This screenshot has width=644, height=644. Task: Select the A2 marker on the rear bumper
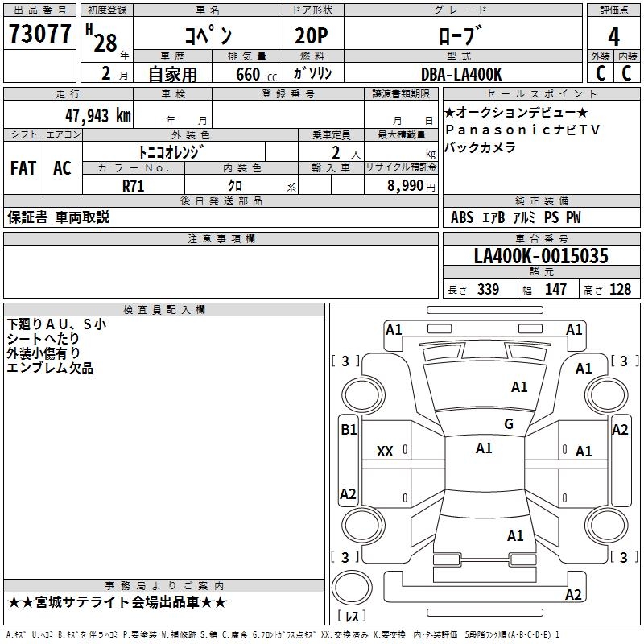tap(573, 595)
